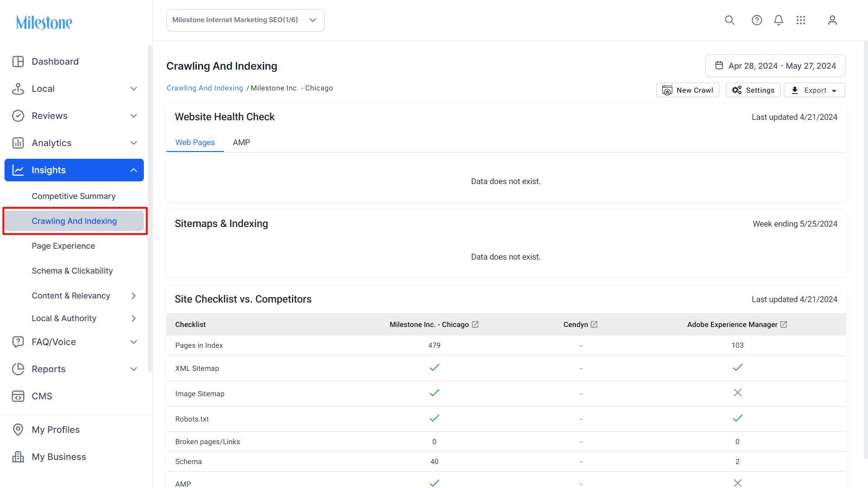Expand the Reports menu chevron

click(x=133, y=369)
